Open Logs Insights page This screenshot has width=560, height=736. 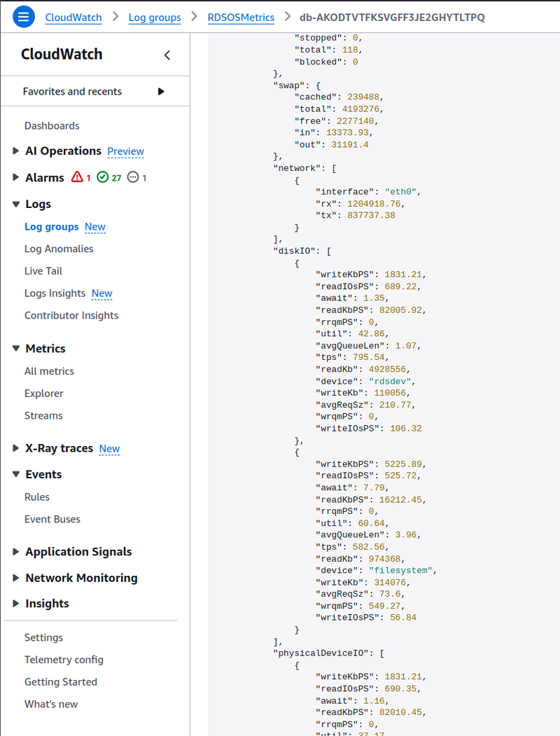coord(55,293)
